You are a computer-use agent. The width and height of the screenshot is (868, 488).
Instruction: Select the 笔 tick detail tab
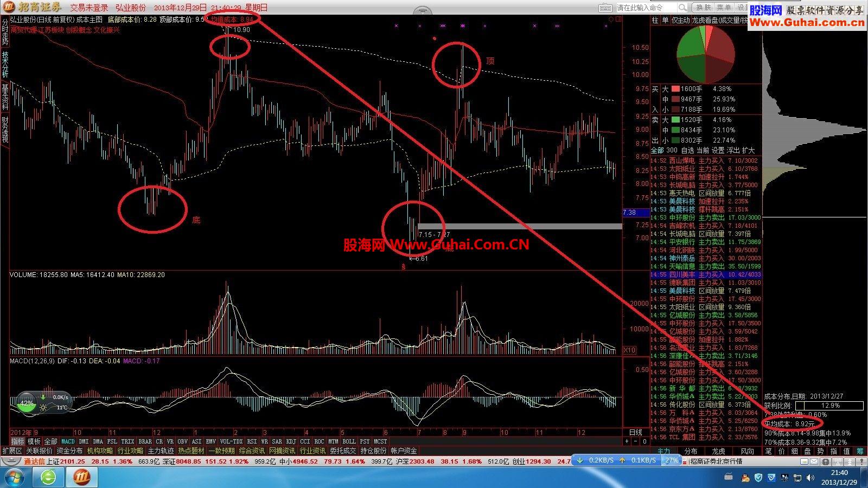coord(769,451)
